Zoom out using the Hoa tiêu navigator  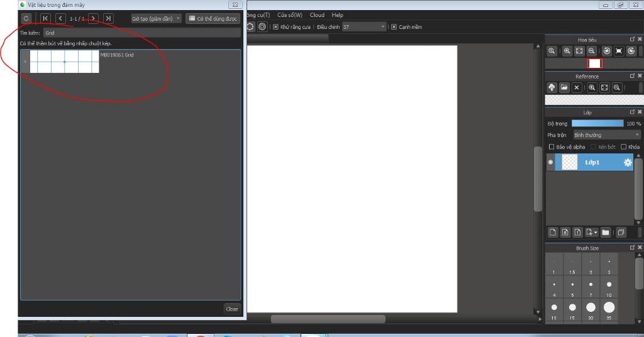(591, 52)
